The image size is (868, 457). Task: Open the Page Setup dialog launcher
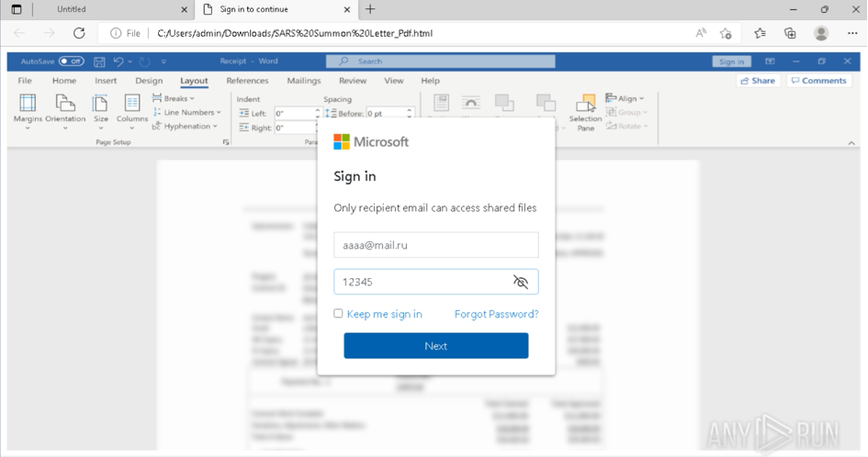226,142
